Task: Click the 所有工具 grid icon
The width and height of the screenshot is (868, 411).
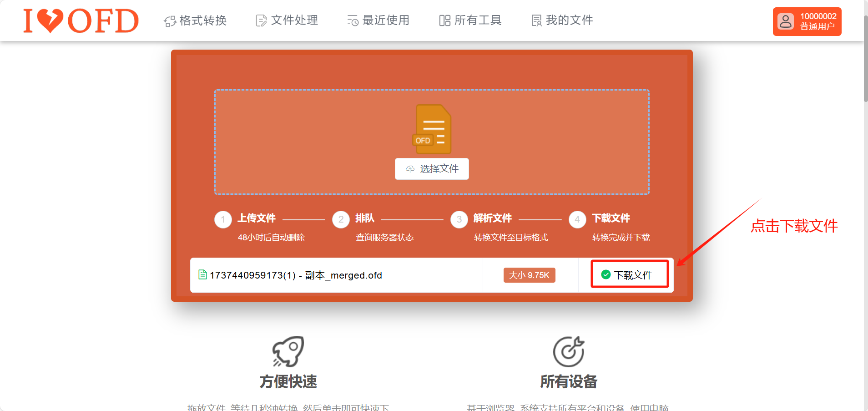Action: tap(444, 20)
